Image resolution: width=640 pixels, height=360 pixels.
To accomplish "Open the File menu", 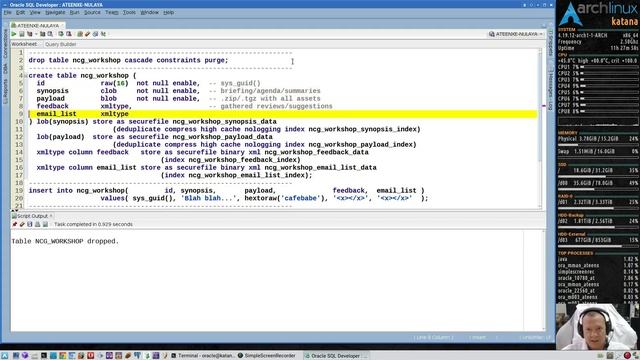I will pos(7,13).
